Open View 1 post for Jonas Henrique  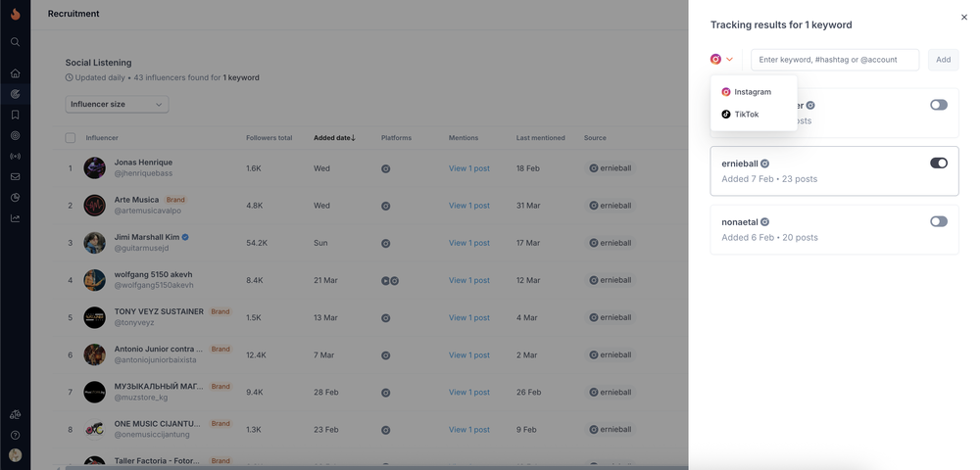pos(469,168)
